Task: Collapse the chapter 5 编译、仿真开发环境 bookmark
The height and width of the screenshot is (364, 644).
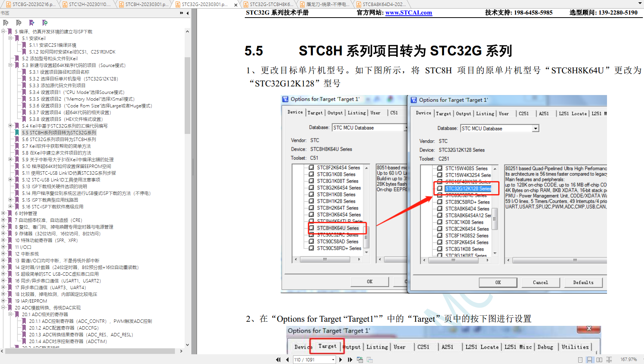Action: (3, 31)
